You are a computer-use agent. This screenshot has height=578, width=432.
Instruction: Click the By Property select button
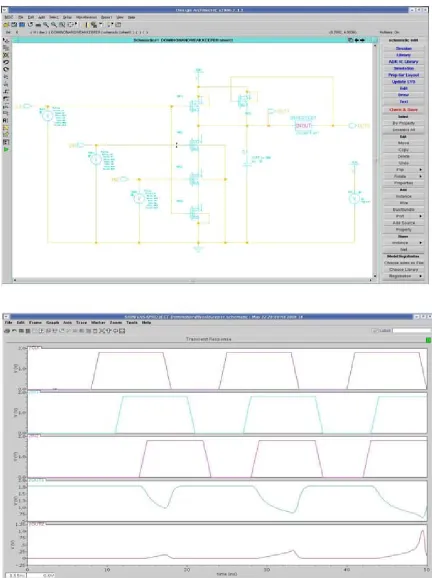tap(403, 123)
